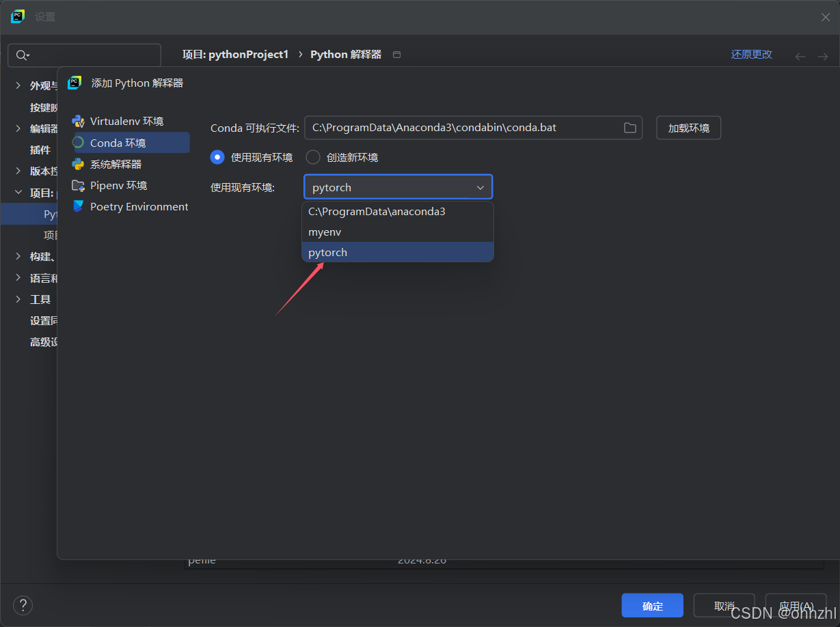Screen dimensions: 840x627
Task: Collapse the 项目 settings category
Action: (x=18, y=193)
